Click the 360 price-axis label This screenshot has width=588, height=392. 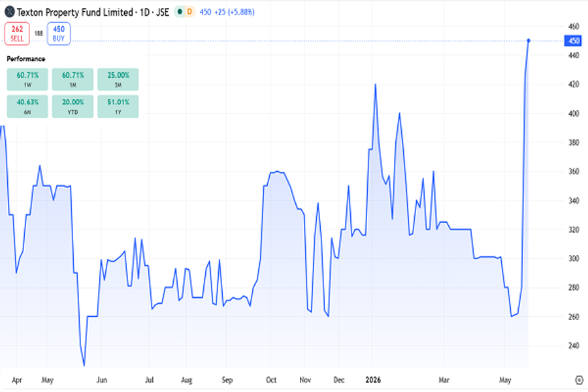(574, 171)
